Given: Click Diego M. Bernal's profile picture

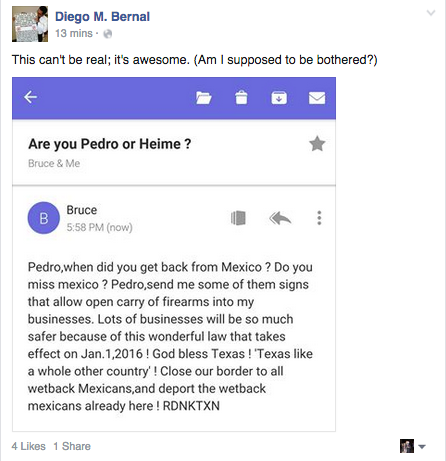Looking at the screenshot, I should pos(30,24).
